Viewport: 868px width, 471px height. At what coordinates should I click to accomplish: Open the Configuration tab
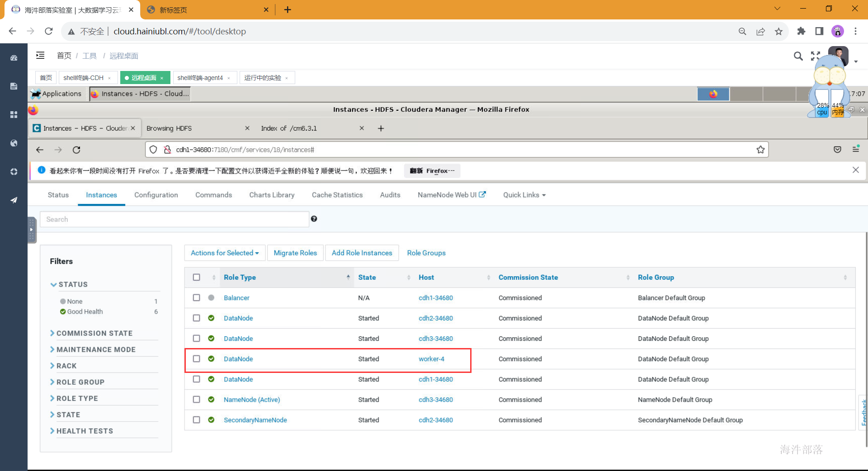pos(156,195)
